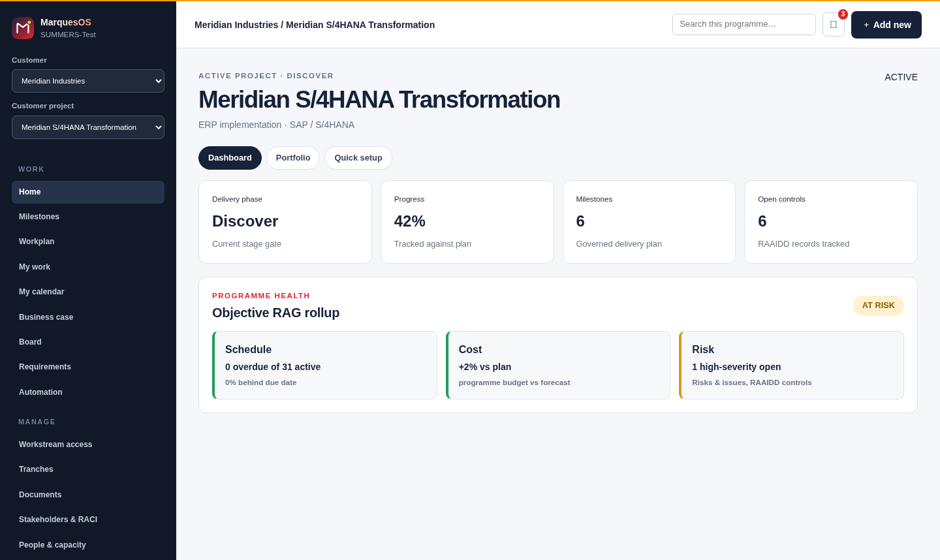The image size is (940, 560).
Task: Go to Home in the sidebar
Action: pos(88,192)
